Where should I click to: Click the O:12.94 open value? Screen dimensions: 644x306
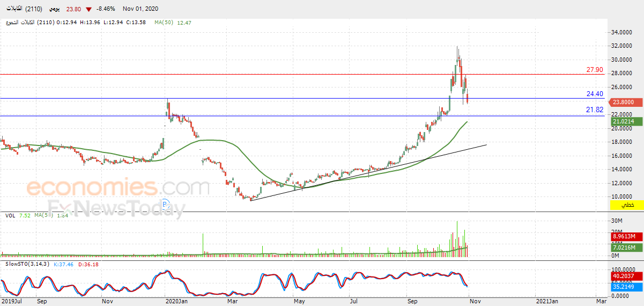[x=67, y=23]
